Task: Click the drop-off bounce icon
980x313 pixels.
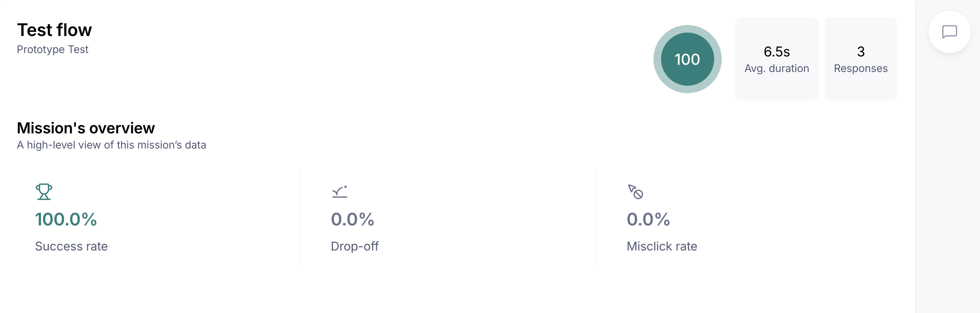Action: (x=339, y=192)
